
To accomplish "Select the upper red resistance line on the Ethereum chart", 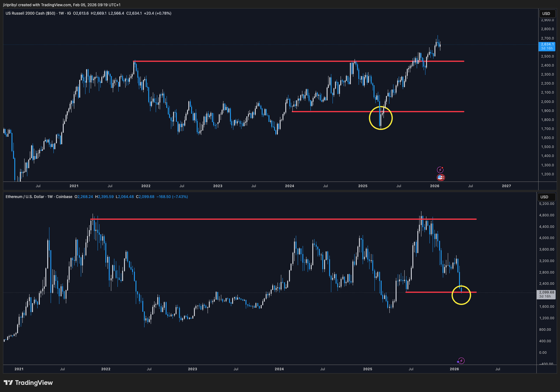I will point(284,219).
